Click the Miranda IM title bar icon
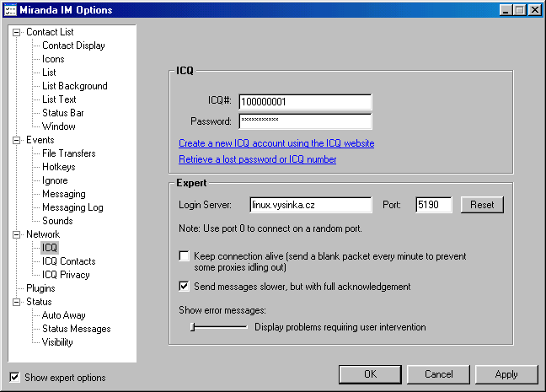Image resolution: width=546 pixels, height=392 pixels. click(x=10, y=10)
